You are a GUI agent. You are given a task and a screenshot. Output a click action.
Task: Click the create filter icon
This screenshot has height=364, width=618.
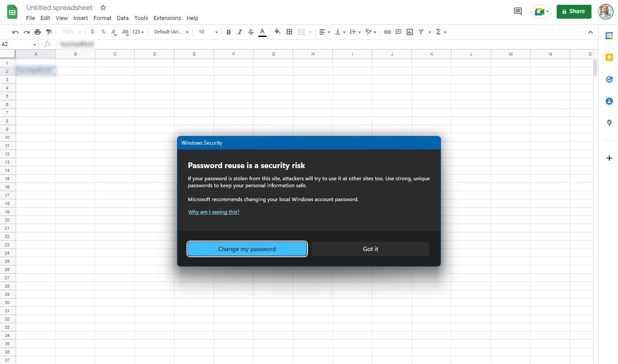coord(421,32)
